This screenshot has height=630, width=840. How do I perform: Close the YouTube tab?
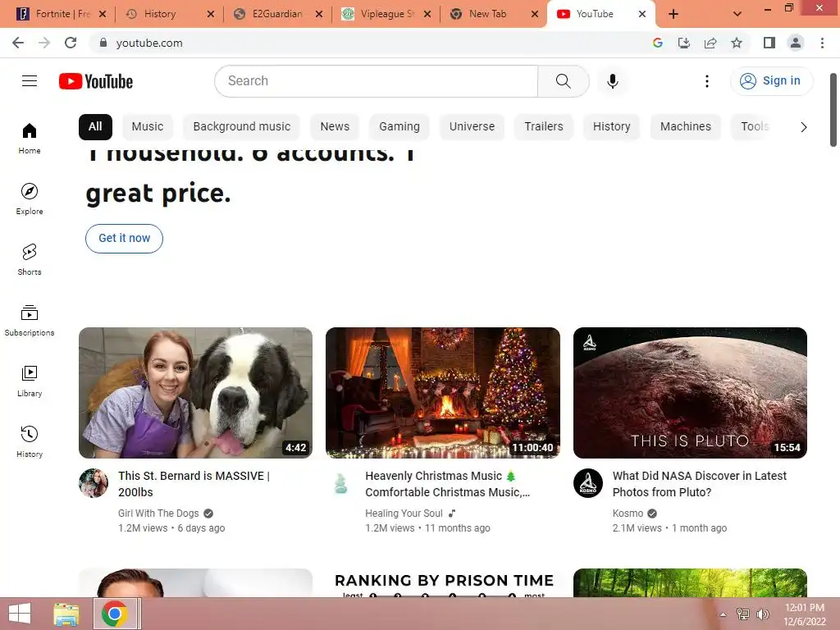click(642, 14)
